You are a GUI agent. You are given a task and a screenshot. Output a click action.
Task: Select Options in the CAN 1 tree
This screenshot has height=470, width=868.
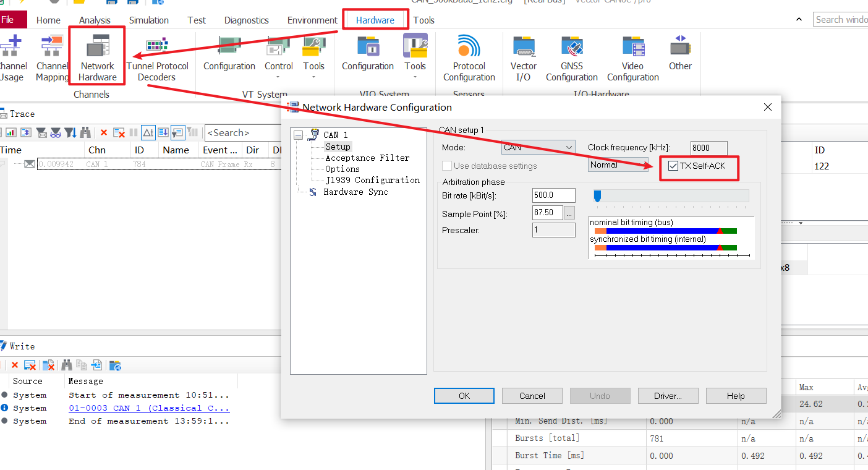click(343, 169)
